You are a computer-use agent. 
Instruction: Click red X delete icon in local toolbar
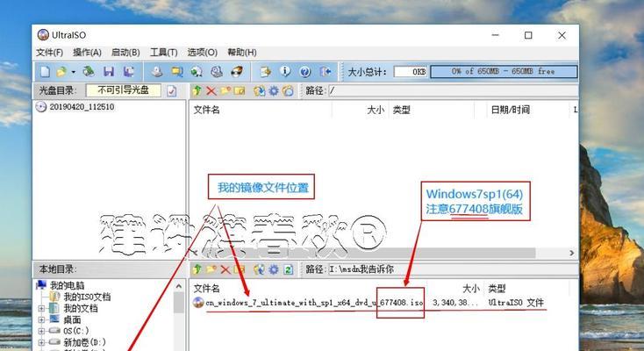225,269
